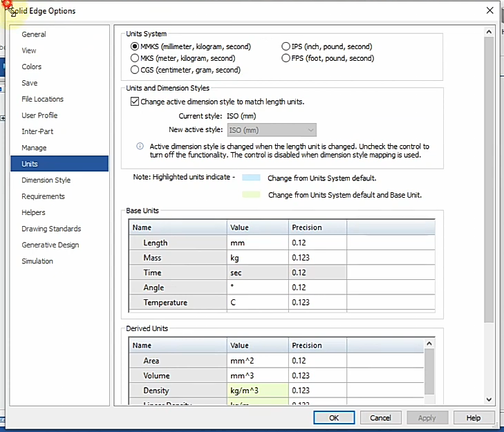Click the main panel vertical scrollbar thumb
The image size is (504, 432).
(489, 180)
